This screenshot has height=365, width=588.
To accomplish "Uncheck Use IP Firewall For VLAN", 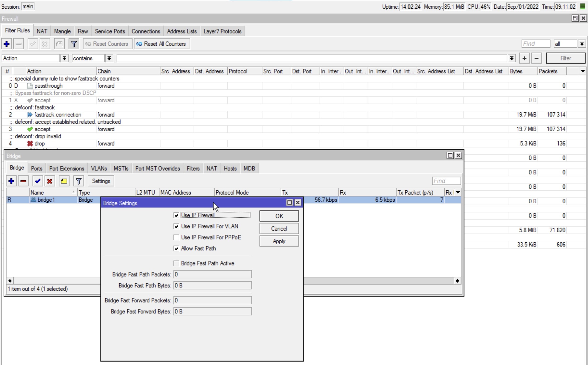I will (176, 226).
